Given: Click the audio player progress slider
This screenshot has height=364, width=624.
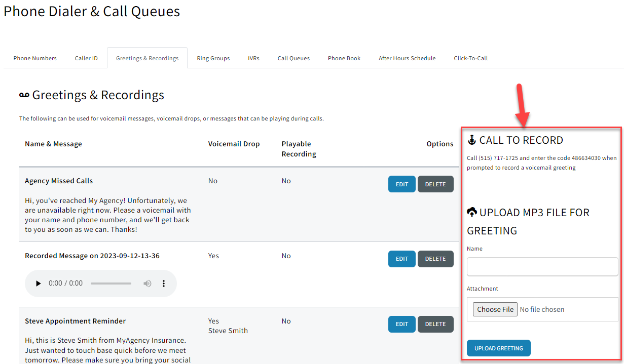Looking at the screenshot, I should pos(111,284).
